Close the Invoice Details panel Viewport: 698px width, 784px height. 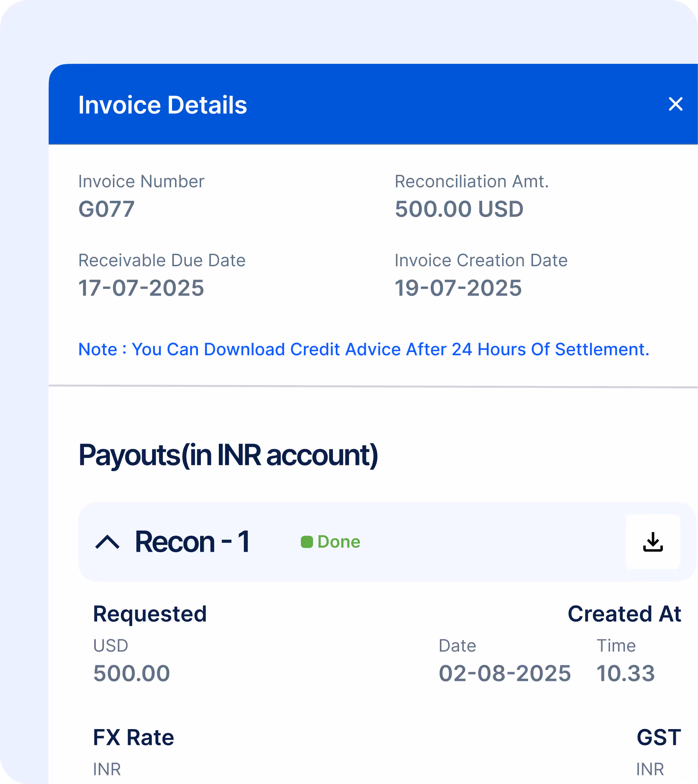(x=675, y=104)
